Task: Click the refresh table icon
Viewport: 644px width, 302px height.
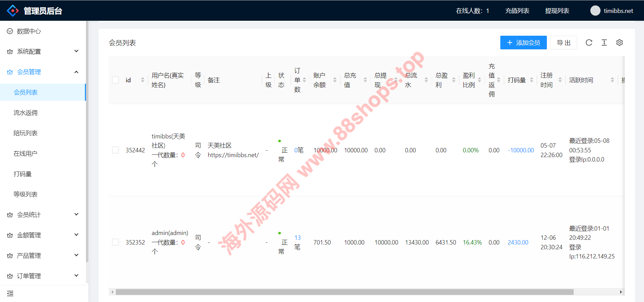Action: 589,43
